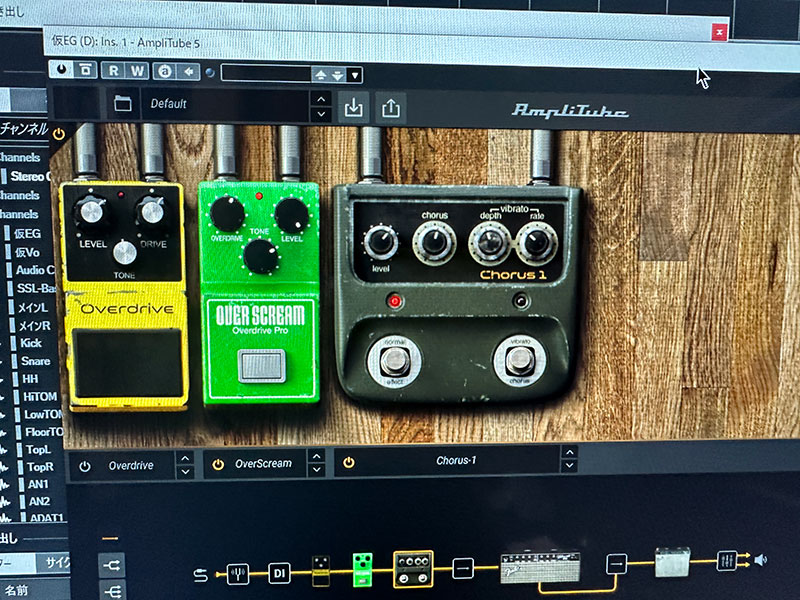The image size is (800, 600).
Task: Select the Chorus-1 slot name label
Action: point(456,460)
